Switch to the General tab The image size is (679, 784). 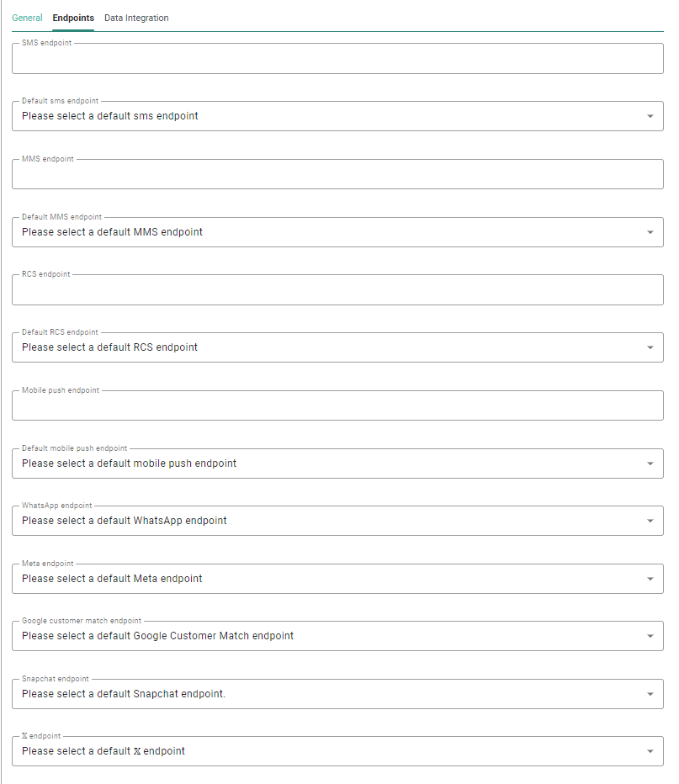point(27,18)
